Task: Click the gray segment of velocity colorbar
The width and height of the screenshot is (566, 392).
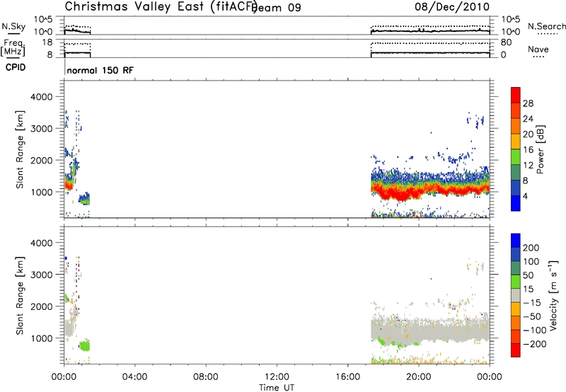Action: [x=516, y=295]
